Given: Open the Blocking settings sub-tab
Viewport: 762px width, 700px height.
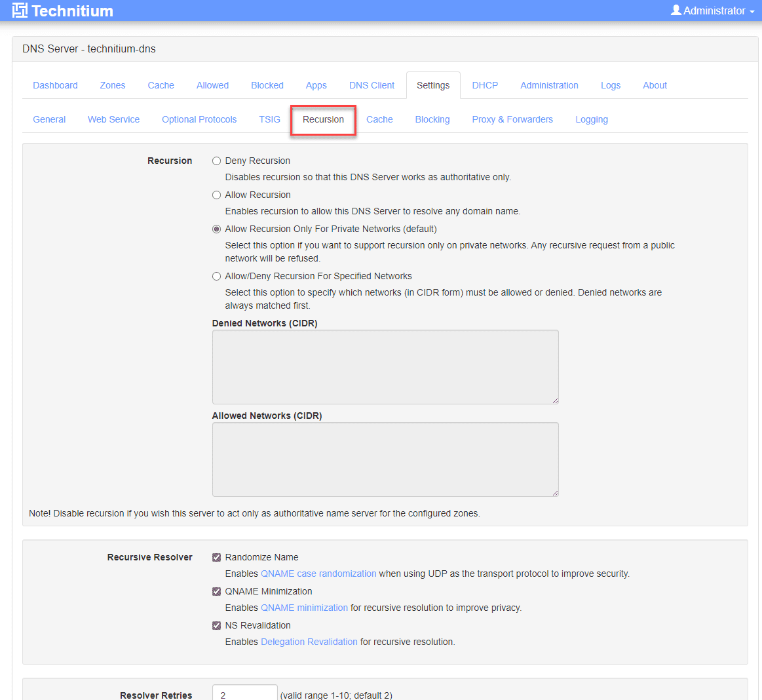Looking at the screenshot, I should tap(432, 119).
